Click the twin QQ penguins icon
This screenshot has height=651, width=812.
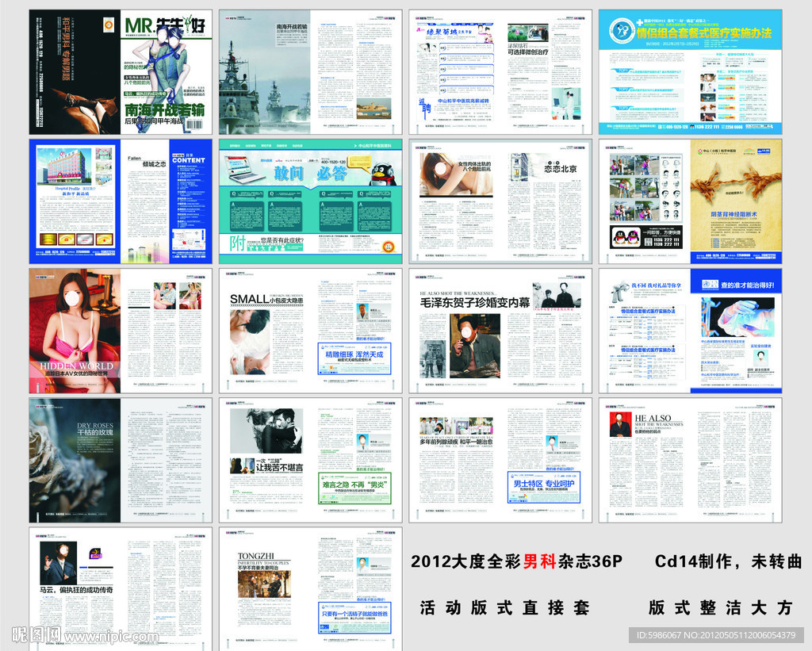pos(626,237)
